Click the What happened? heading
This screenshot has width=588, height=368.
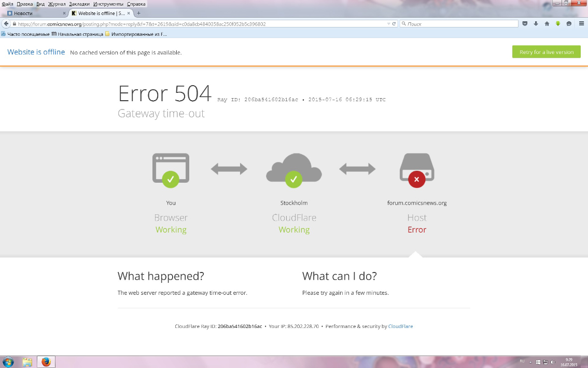pyautogui.click(x=161, y=276)
